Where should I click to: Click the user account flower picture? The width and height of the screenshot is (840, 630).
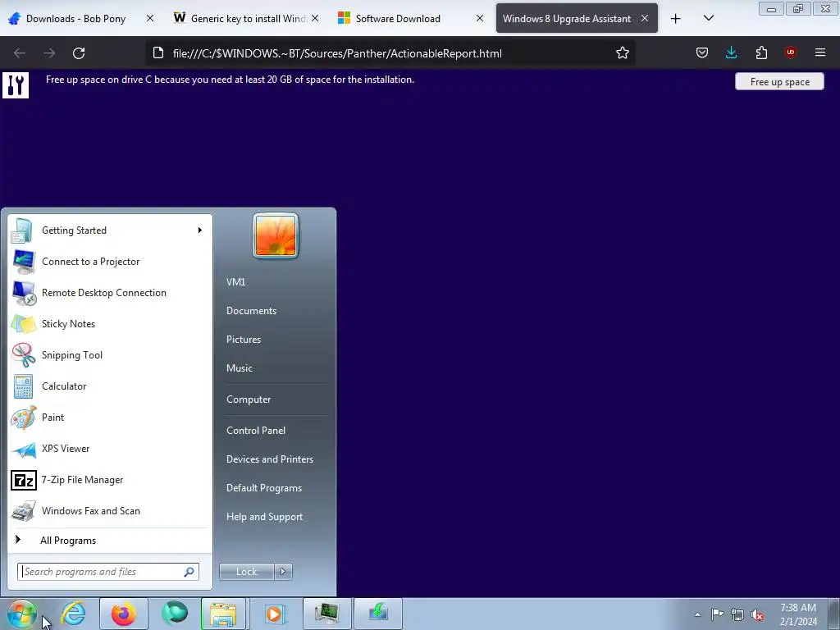(276, 235)
